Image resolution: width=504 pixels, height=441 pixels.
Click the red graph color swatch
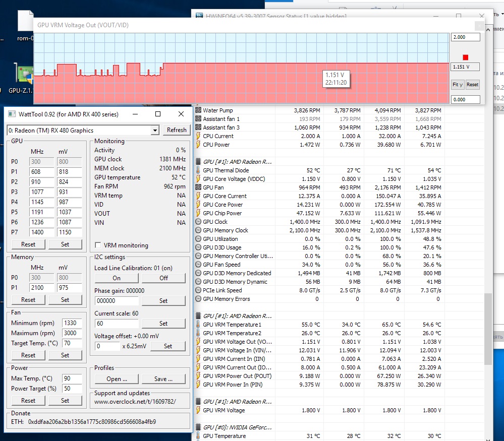point(466,57)
